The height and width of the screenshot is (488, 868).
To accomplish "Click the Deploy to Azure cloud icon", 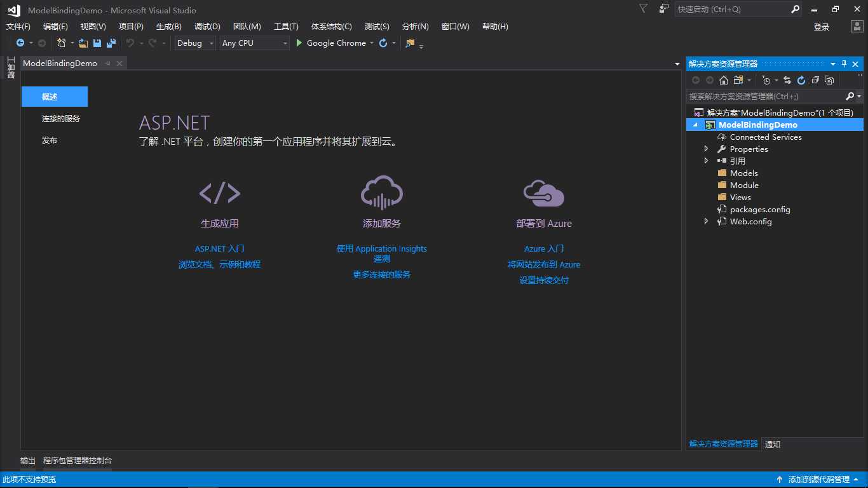I will (x=544, y=193).
